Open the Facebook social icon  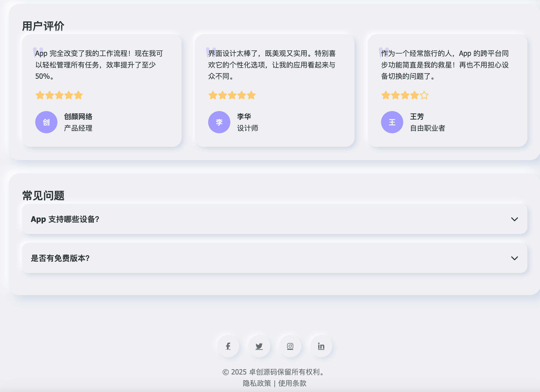coord(228,347)
